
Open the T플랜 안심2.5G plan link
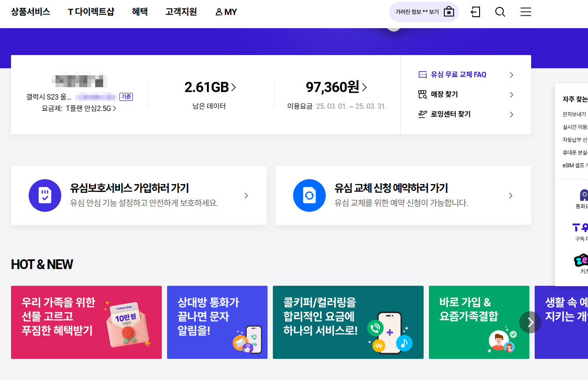tap(91, 108)
